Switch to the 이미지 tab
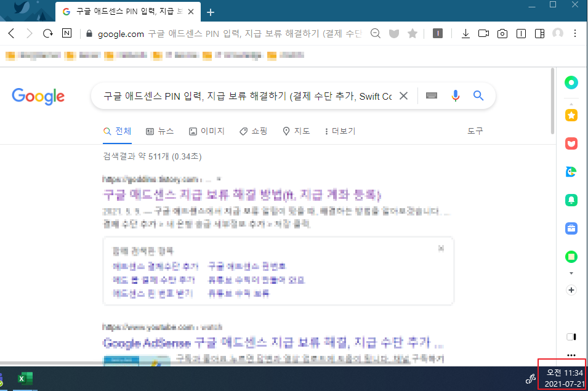This screenshot has height=391, width=588. [207, 131]
